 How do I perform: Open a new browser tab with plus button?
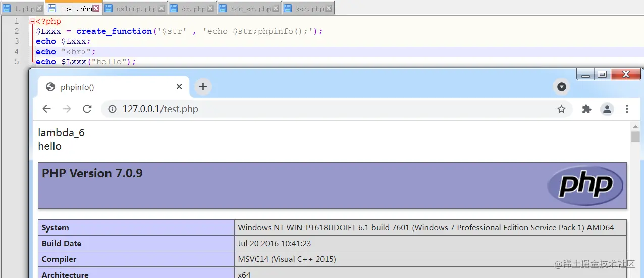(203, 87)
